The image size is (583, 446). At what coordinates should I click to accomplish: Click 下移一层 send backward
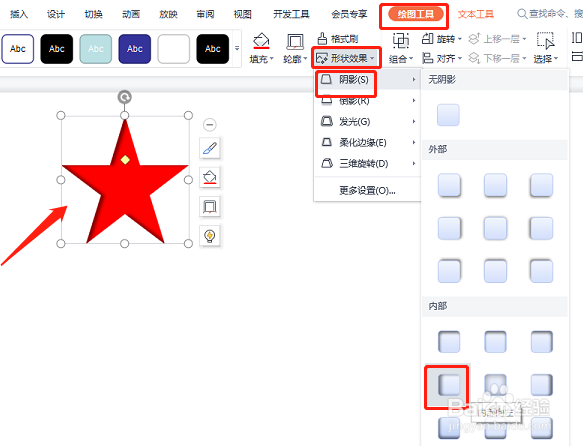coord(497,58)
